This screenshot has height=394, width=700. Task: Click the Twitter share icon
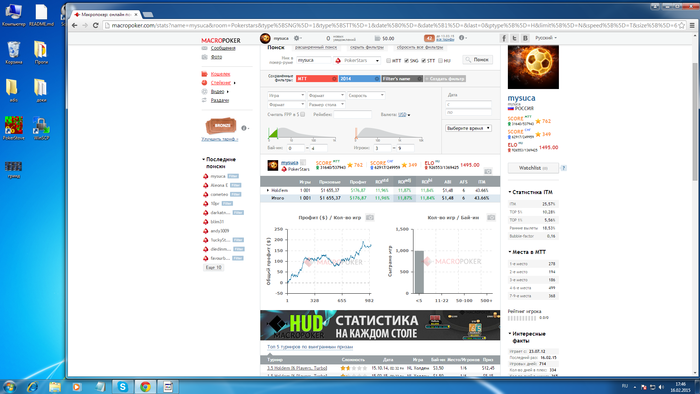point(514,38)
